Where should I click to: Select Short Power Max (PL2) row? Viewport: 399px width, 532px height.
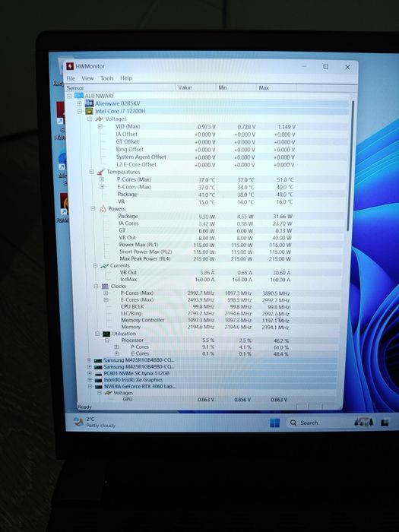coord(206,252)
